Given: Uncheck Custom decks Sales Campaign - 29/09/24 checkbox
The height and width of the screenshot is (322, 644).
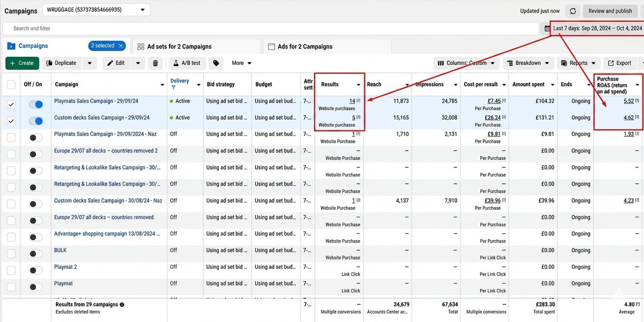Looking at the screenshot, I should pyautogui.click(x=11, y=121).
